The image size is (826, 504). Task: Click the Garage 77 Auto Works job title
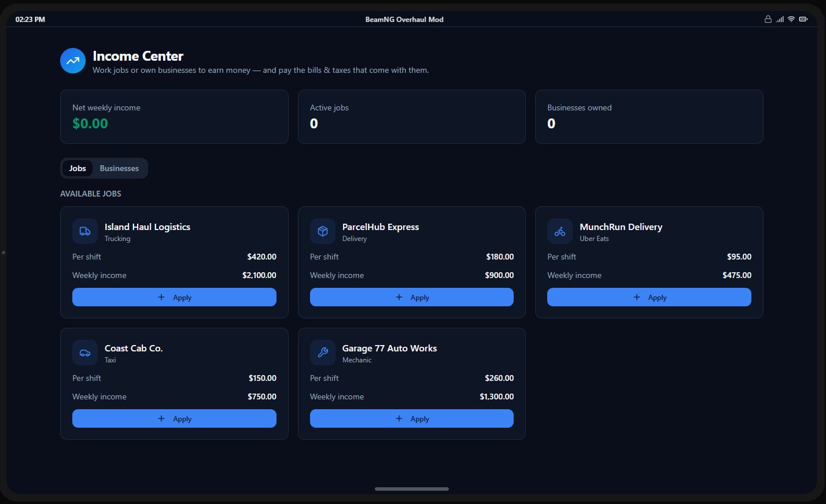coord(390,348)
